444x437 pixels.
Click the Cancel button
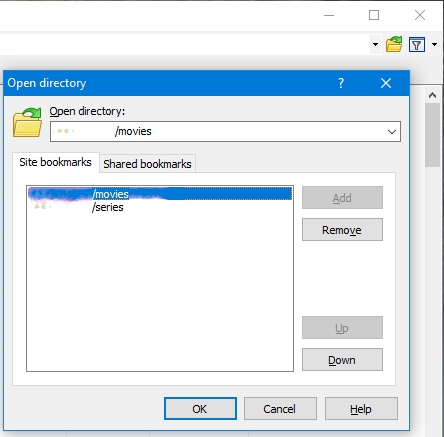(280, 409)
